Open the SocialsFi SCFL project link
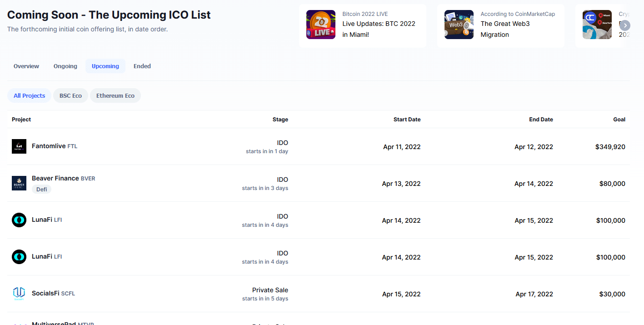 [x=53, y=293]
